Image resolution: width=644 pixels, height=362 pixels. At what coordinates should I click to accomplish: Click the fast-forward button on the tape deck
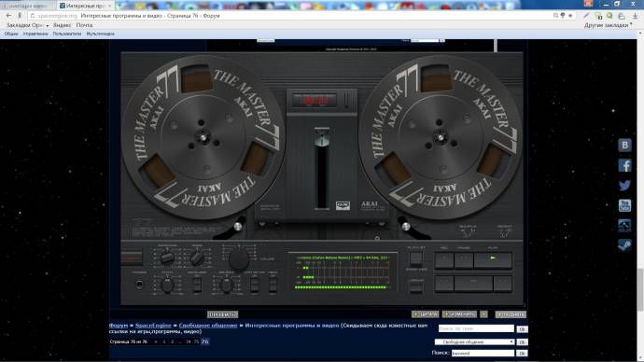point(502,284)
